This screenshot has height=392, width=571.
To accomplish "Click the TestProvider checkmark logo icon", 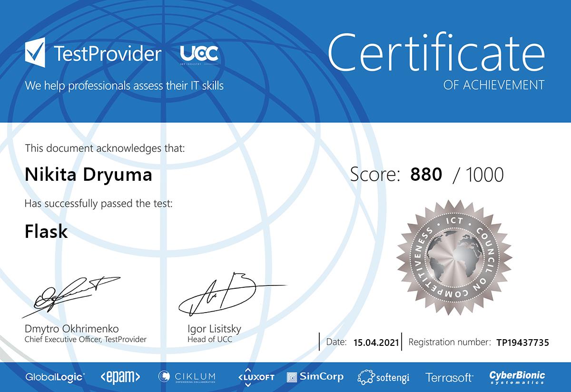I will tap(35, 53).
